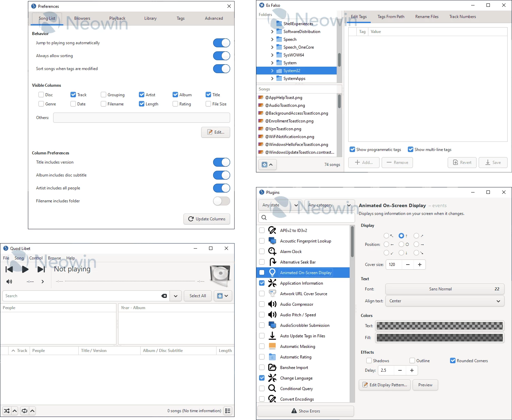The height and width of the screenshot is (420, 512).
Task: Click the album cover art thumbnail
Action: tap(220, 275)
